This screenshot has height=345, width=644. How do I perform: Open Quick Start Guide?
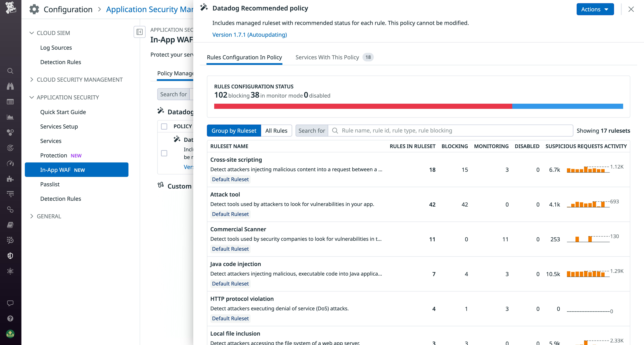(63, 112)
